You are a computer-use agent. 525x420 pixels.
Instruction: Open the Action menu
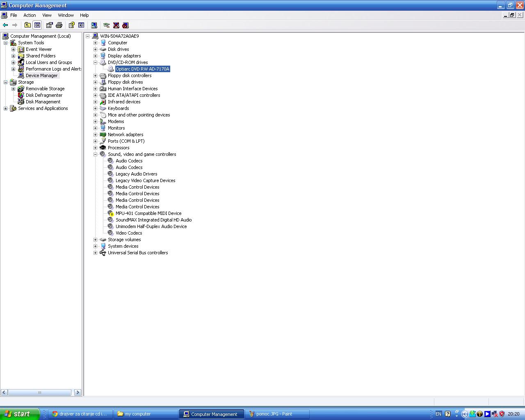30,15
